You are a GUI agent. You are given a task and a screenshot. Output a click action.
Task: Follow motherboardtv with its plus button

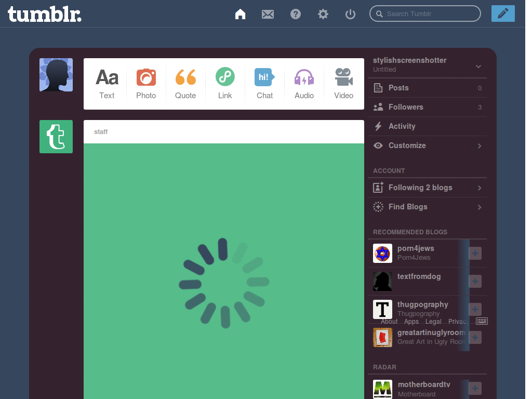pos(475,389)
